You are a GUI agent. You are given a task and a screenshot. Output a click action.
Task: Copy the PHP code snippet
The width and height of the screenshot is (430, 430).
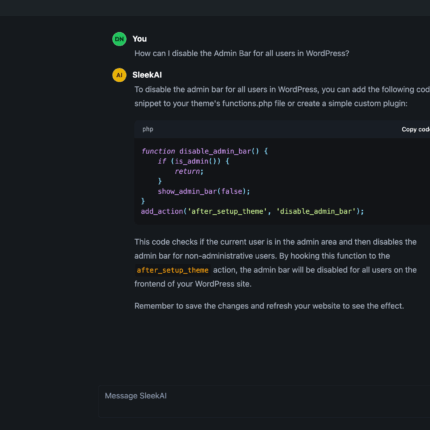tap(415, 129)
